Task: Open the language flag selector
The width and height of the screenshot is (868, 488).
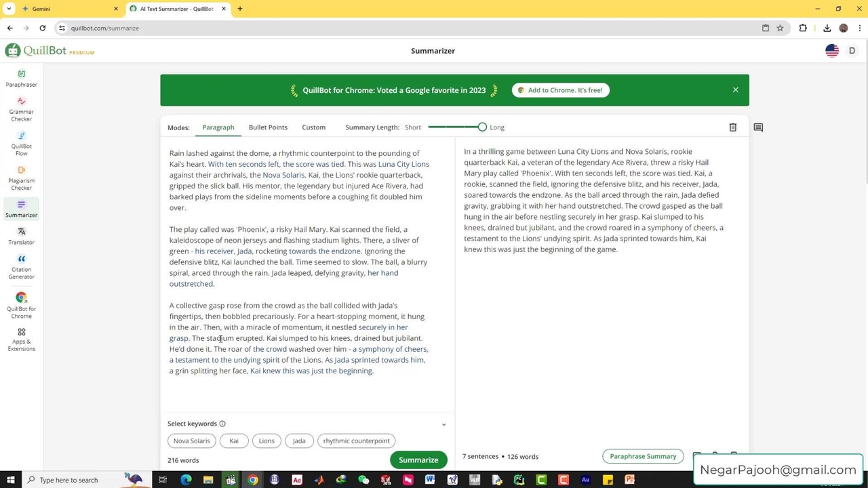Action: 832,51
